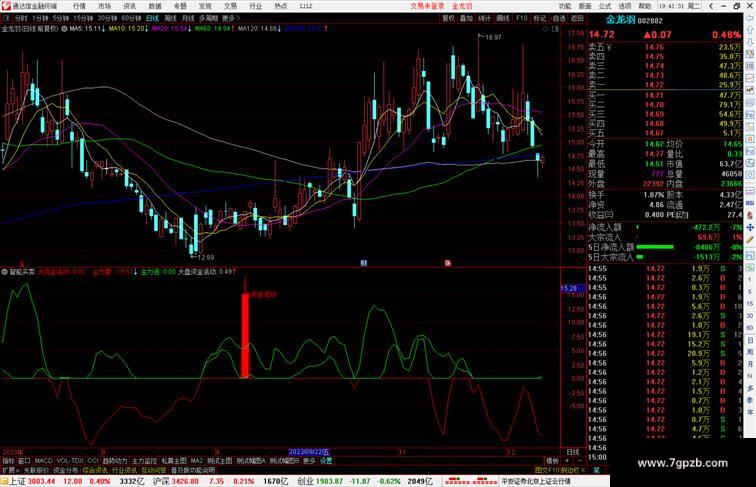Switch to the 30分钟 period
Image resolution: width=756 pixels, height=487 pixels.
[107, 18]
